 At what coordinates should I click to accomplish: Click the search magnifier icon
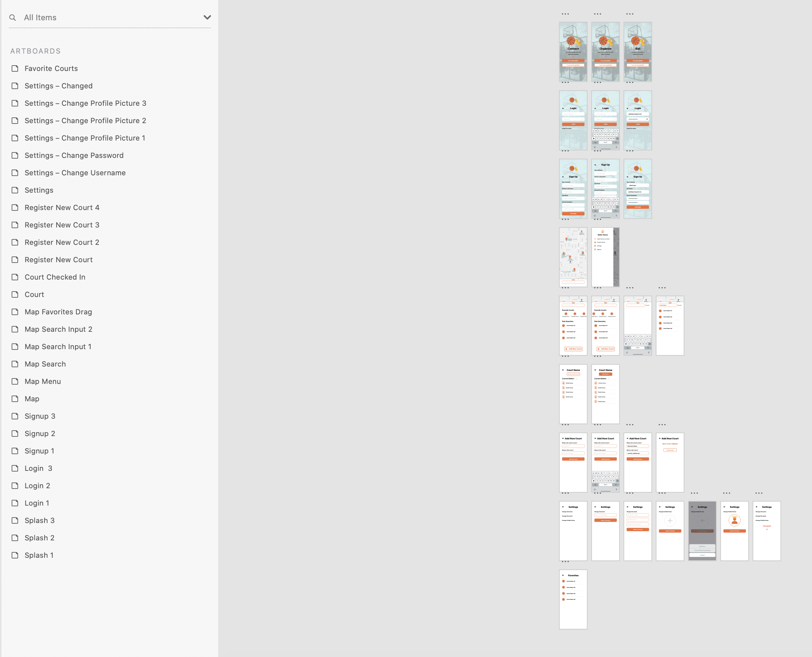pyautogui.click(x=12, y=18)
